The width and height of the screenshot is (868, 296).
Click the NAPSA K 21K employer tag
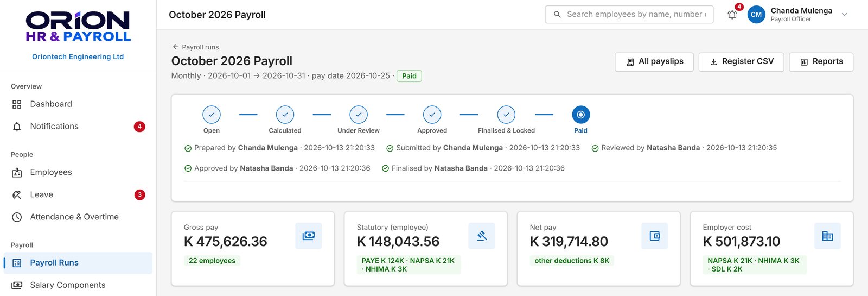pyautogui.click(x=755, y=264)
